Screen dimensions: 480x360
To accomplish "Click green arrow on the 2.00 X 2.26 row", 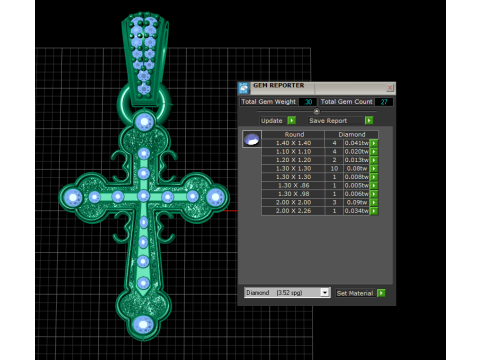I will [x=374, y=211].
